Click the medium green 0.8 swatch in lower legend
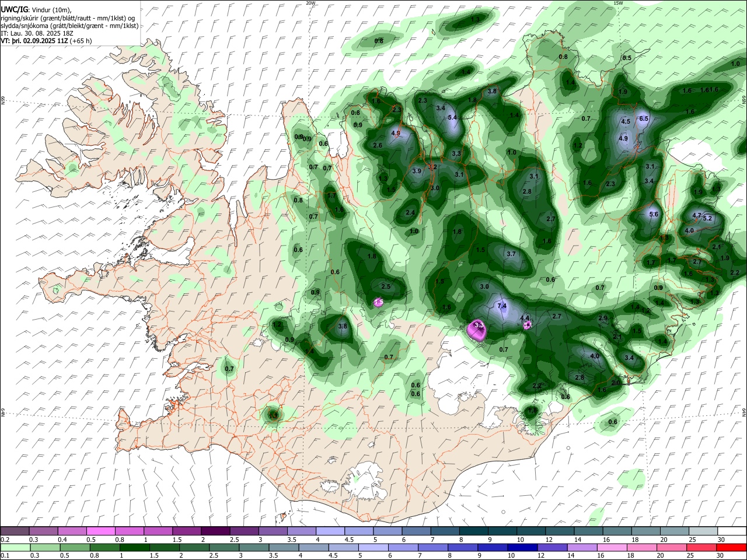The image size is (747, 560). click(104, 547)
